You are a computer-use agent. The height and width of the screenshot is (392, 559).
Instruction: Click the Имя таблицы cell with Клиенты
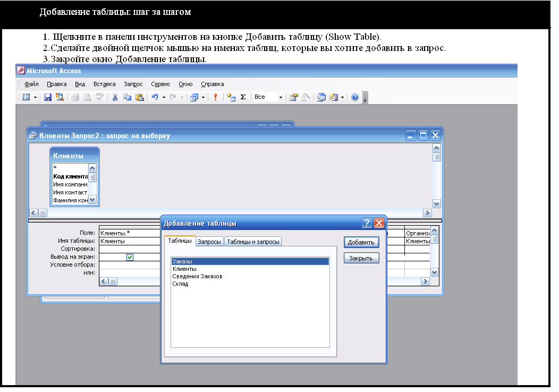tap(130, 241)
